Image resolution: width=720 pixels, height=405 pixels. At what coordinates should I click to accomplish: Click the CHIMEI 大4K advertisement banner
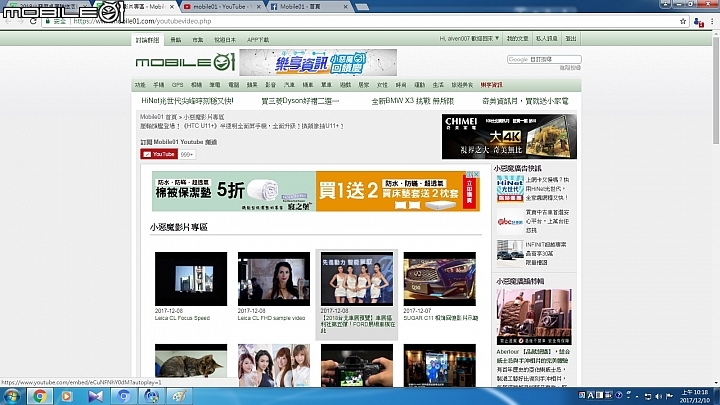509,136
